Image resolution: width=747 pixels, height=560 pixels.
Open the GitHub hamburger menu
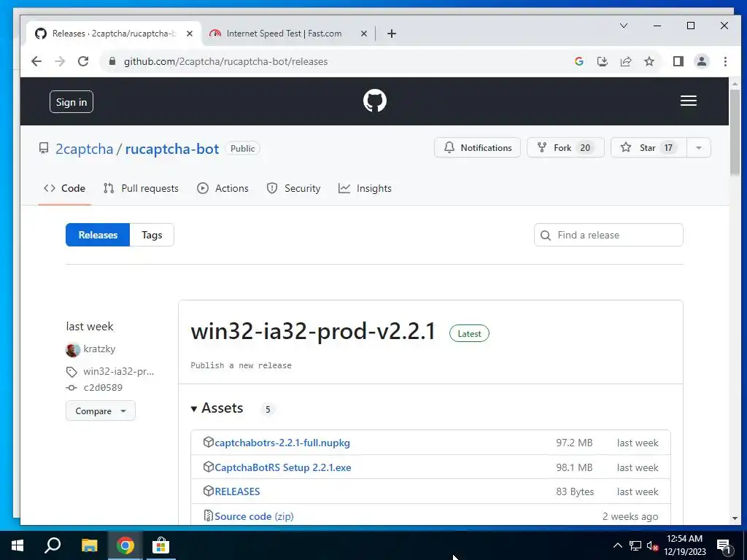[689, 101]
